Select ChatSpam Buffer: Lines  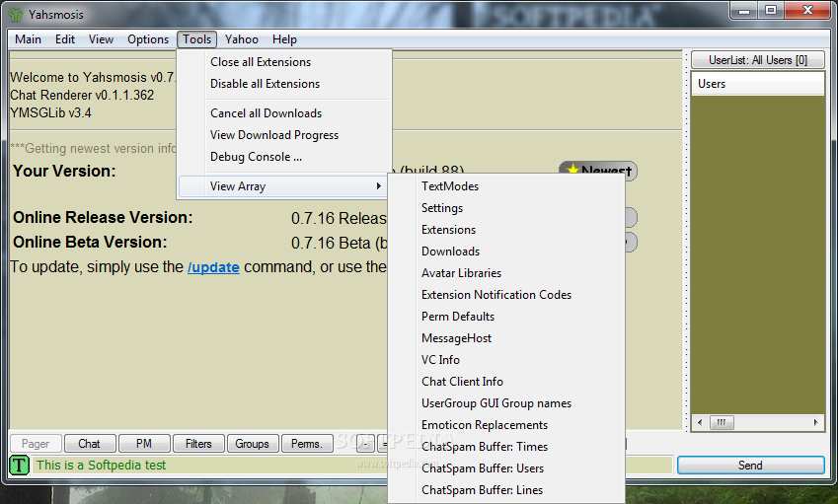(x=506, y=490)
